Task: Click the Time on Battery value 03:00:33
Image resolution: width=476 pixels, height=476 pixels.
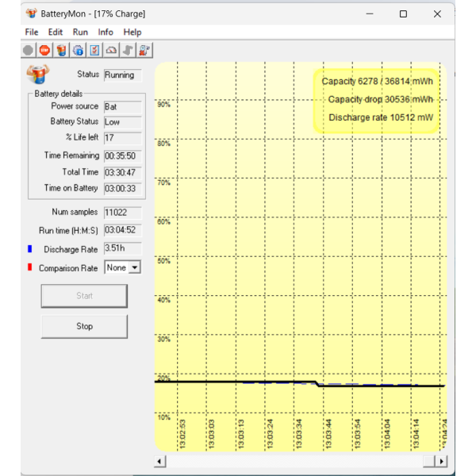Action: [x=123, y=189]
